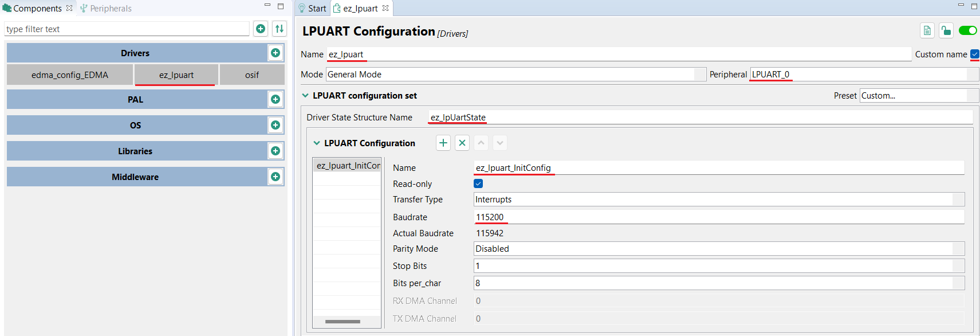Add a new LPUART configuration item
Image resolution: width=980 pixels, height=336 pixels.
click(x=443, y=143)
